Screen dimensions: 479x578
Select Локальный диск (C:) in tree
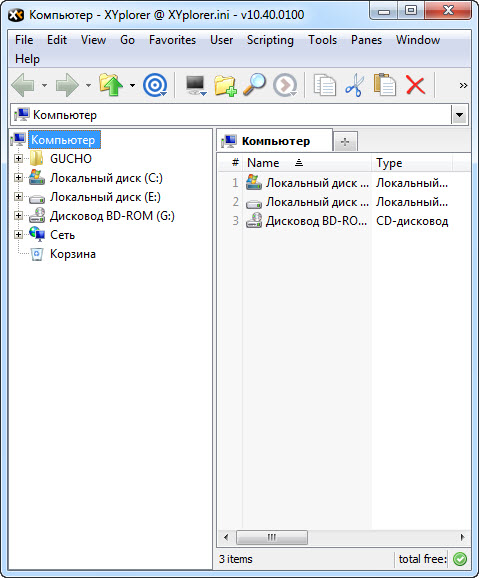click(x=107, y=178)
